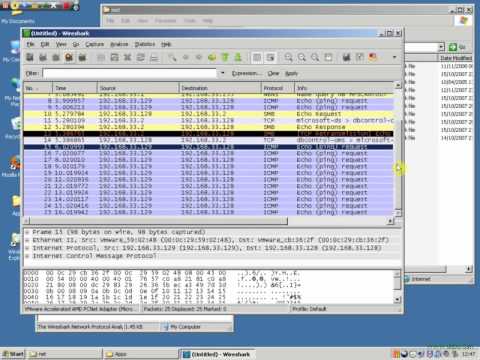
Task: Edit capture filters from toolbar
Action: (346, 57)
